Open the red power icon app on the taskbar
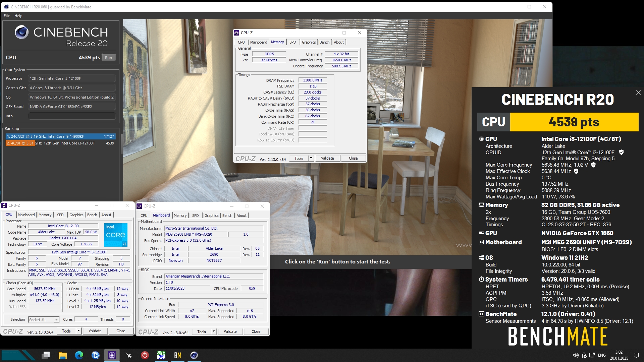Image resolution: width=644 pixels, height=362 pixels. (x=145, y=355)
